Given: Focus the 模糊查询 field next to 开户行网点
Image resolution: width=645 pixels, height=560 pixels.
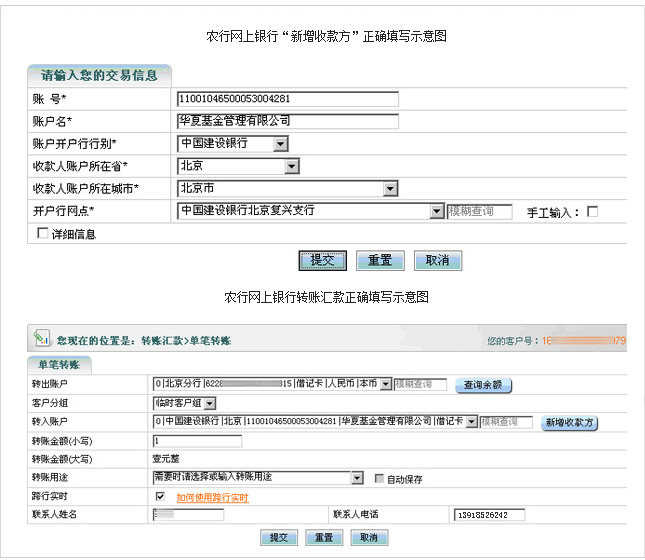Looking at the screenshot, I should click(479, 211).
